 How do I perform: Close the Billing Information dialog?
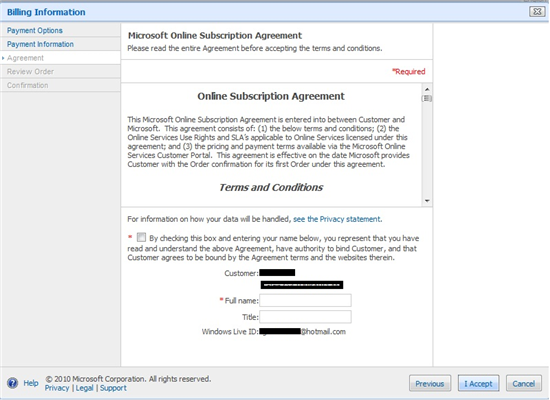pyautogui.click(x=537, y=12)
